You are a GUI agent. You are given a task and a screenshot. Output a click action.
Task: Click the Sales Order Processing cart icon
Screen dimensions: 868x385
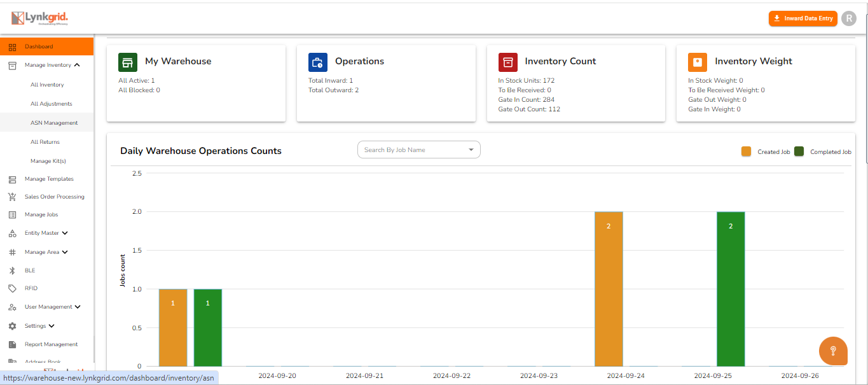(12, 197)
